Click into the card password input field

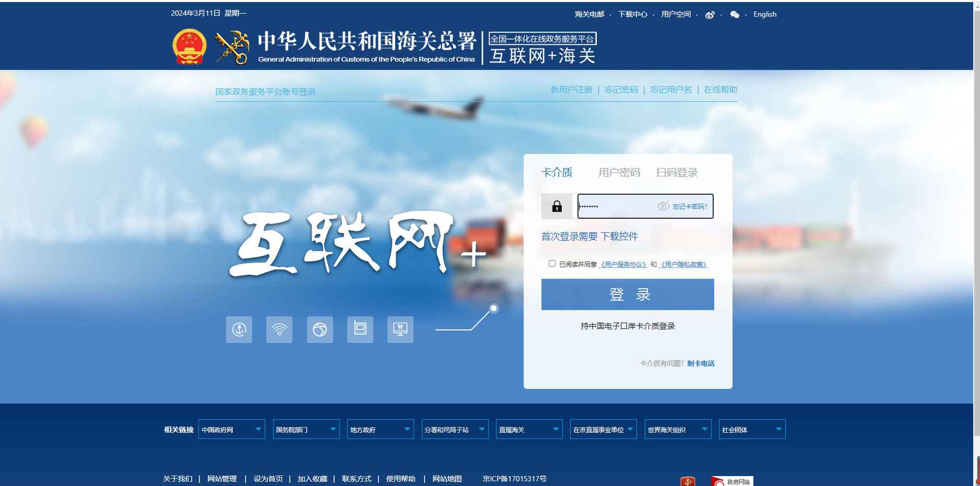tap(616, 206)
